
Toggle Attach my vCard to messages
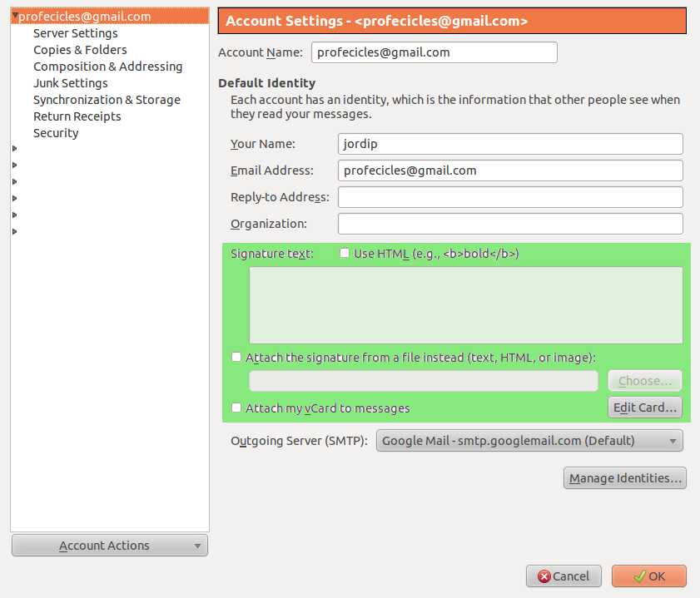[x=237, y=408]
